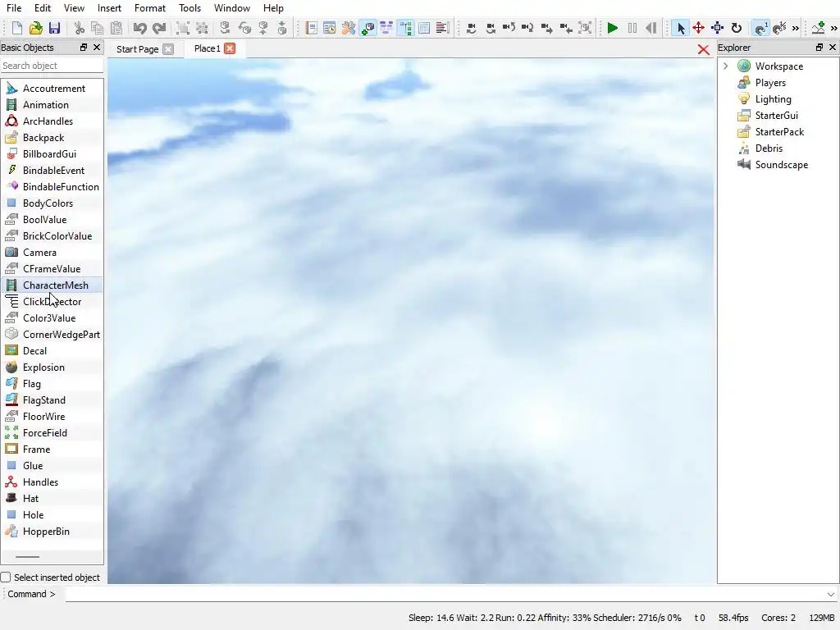Check the Select inserted object checkbox
The width and height of the screenshot is (840, 630).
point(6,577)
